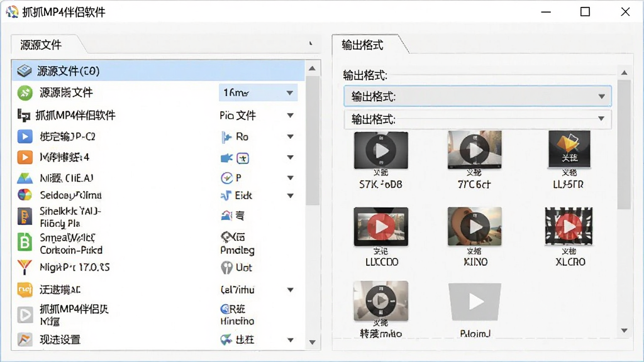Viewport: 644px width, 362px height.
Task: Click the orange play icon in the source list
Action: (25, 157)
